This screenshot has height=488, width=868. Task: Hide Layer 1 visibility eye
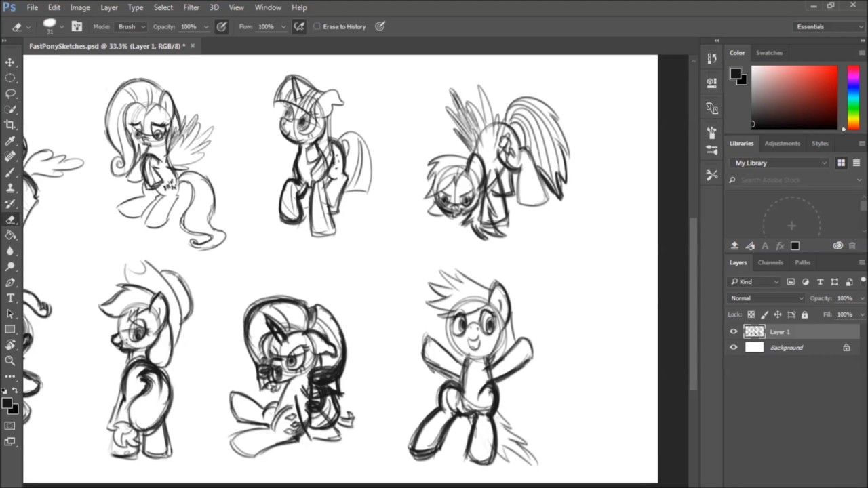733,331
